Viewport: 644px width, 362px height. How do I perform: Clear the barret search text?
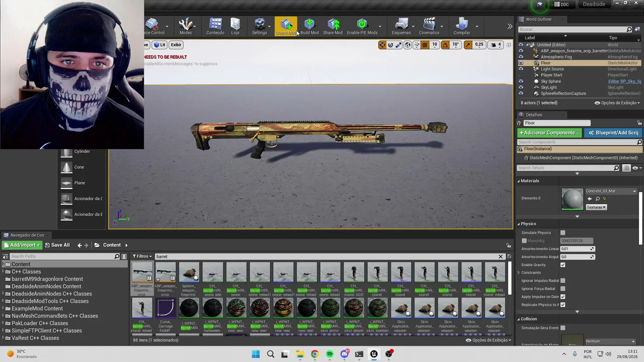[501, 256]
